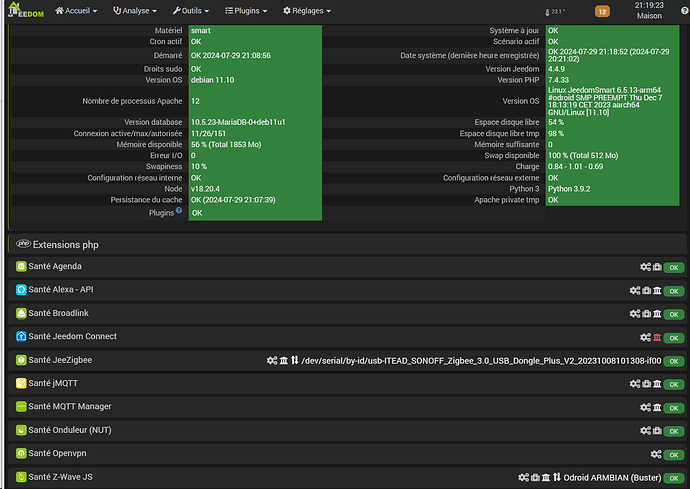
Task: Select the Version Jeedom value 4.4.9
Action: click(556, 69)
